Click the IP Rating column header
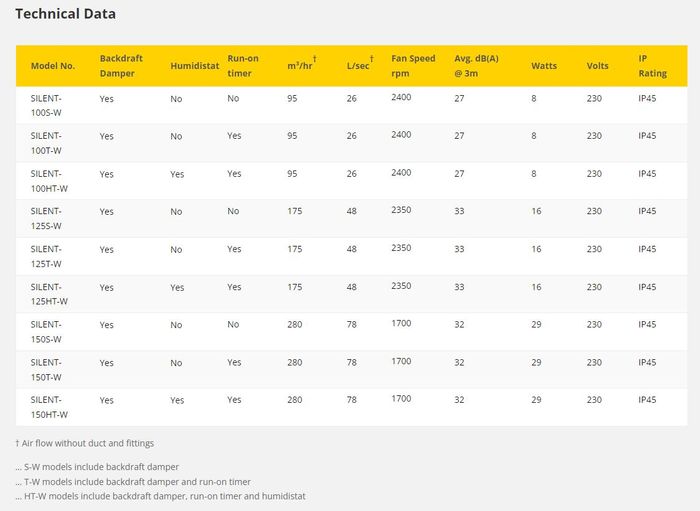The image size is (700, 511). [x=652, y=66]
